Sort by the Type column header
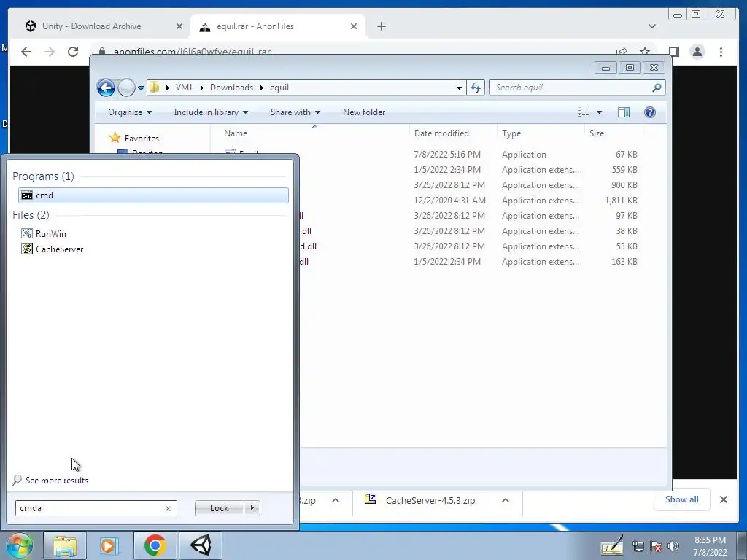Viewport: 747px width, 560px height. (541, 133)
